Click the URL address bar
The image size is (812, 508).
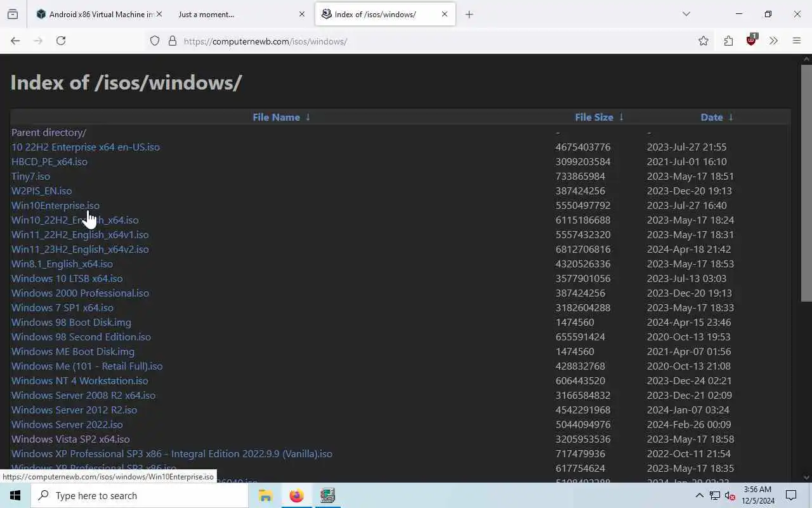pos(419,41)
